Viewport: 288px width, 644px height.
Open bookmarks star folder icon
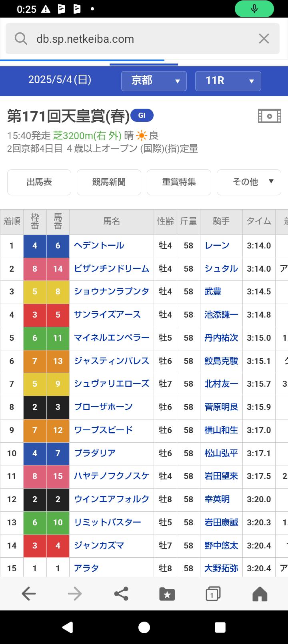[167, 594]
